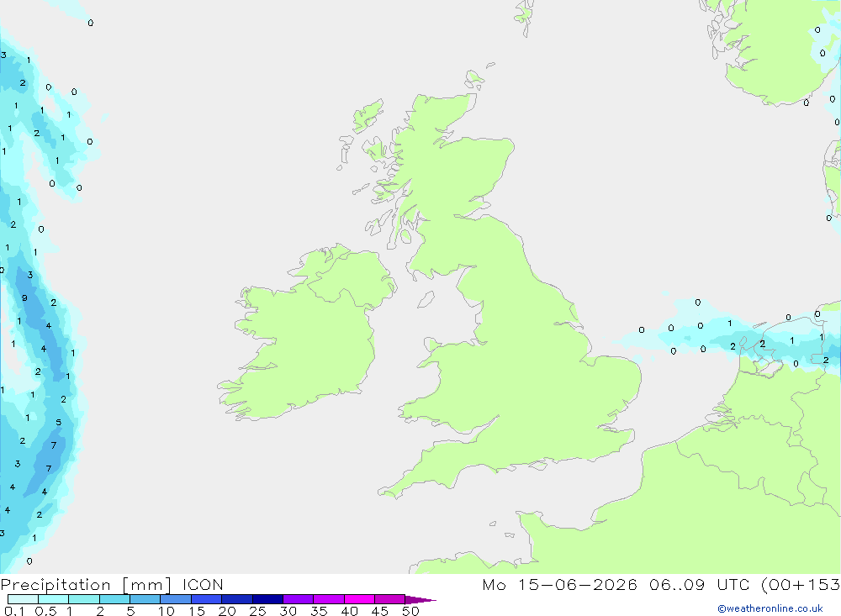The height and width of the screenshot is (616, 841).
Task: Click legend scale label '50'
Action: tap(410, 611)
